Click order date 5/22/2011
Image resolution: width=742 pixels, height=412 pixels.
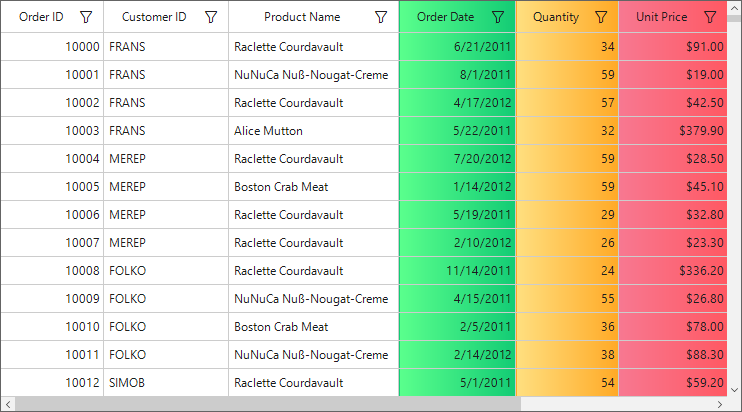coord(457,131)
